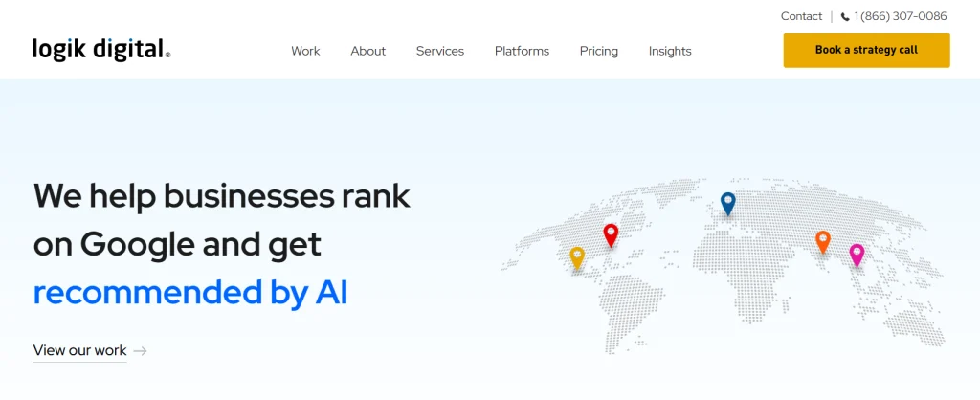Call the 1(866) 307-0086 phone number
This screenshot has width=980, height=400.
(900, 16)
